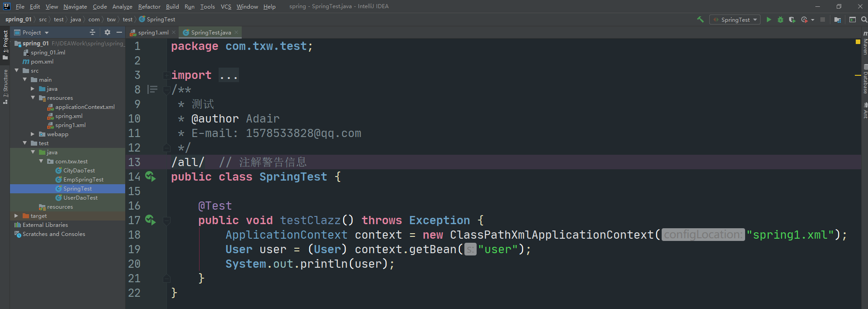Expand the webapp folder

click(x=33, y=134)
